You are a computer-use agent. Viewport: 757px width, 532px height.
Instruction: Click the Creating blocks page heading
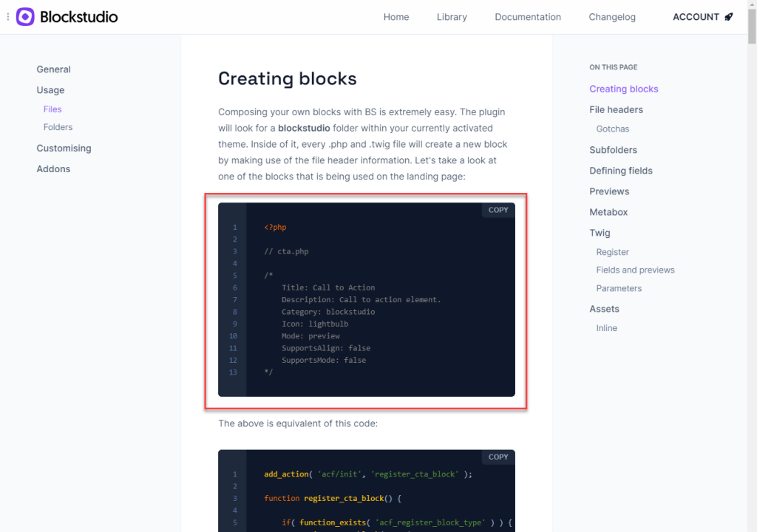[288, 78]
